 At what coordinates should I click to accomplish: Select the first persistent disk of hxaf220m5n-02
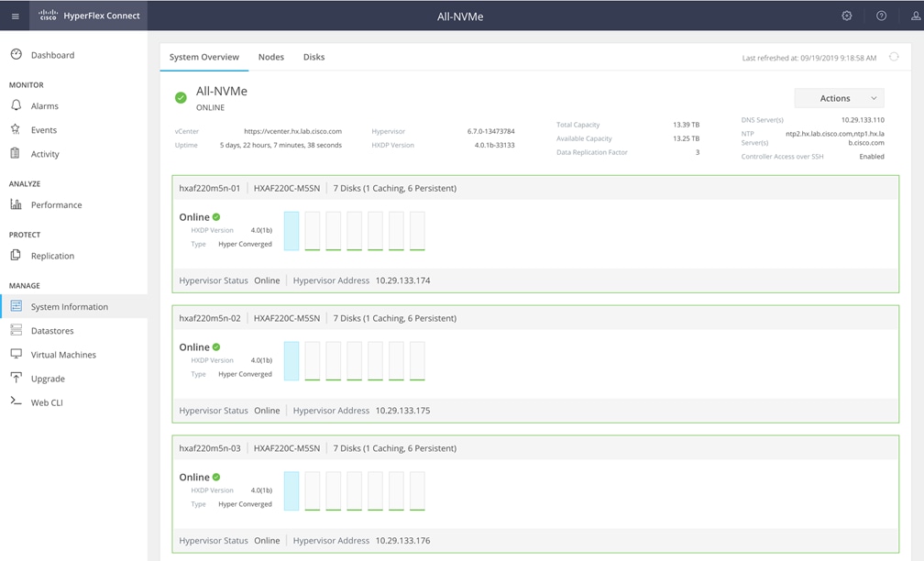(313, 360)
